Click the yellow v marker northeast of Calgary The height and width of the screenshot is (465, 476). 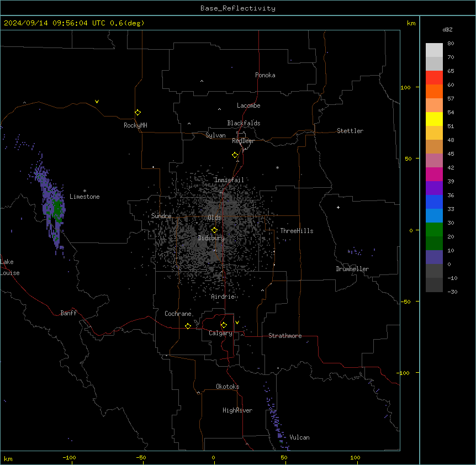pyautogui.click(x=237, y=323)
